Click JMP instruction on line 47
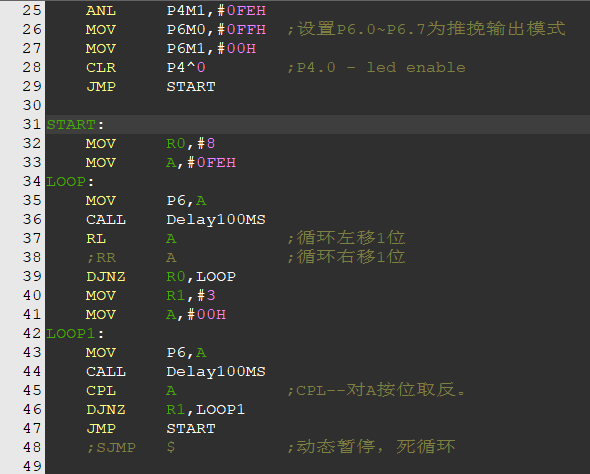This screenshot has width=590, height=474. (x=101, y=428)
